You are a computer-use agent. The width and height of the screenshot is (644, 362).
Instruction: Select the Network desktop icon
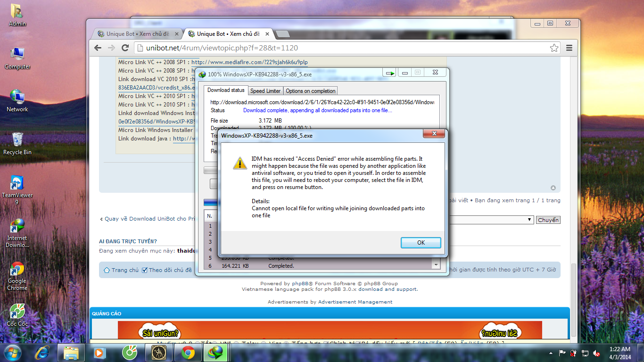click(x=17, y=100)
